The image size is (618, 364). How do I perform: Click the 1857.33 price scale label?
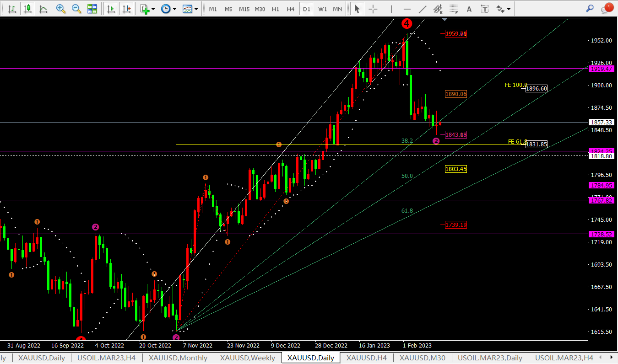pos(601,122)
